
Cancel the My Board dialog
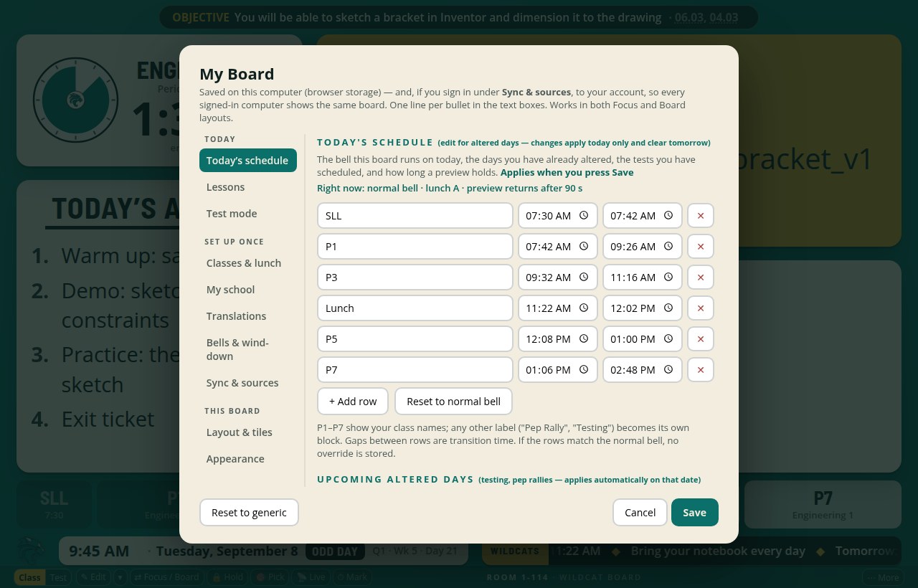(x=640, y=512)
